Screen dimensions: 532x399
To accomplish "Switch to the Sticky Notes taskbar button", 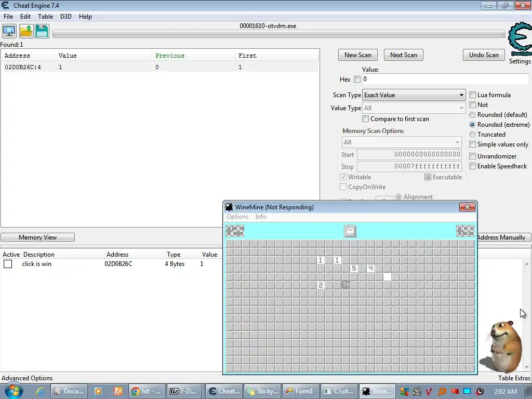I will pyautogui.click(x=262, y=391).
